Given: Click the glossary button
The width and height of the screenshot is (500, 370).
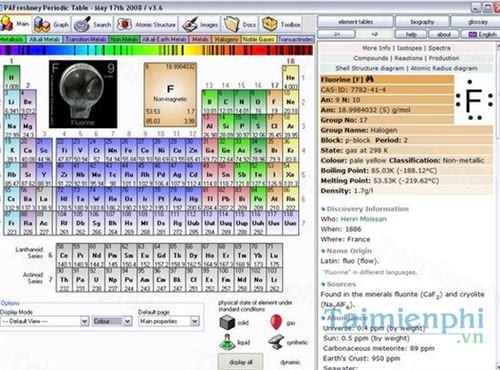Looking at the screenshot, I should [x=477, y=22].
